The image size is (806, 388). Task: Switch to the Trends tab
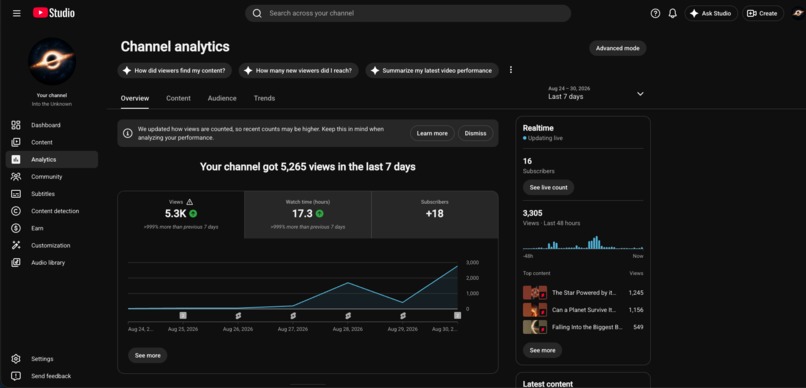264,98
